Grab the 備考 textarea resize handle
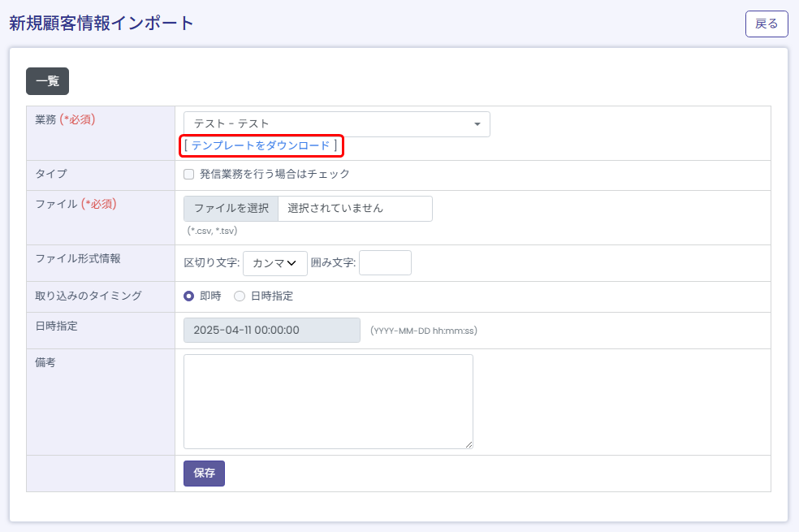This screenshot has height=532, width=799. click(469, 444)
